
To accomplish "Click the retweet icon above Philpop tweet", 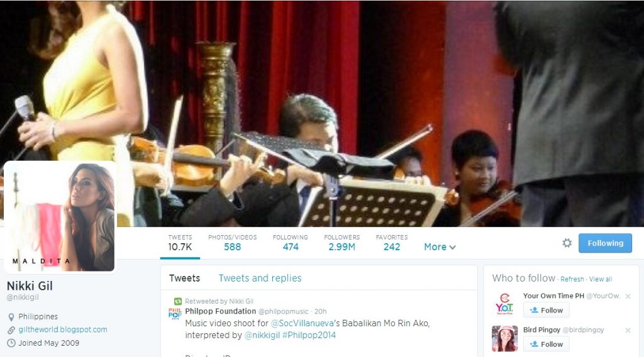I will 178,301.
